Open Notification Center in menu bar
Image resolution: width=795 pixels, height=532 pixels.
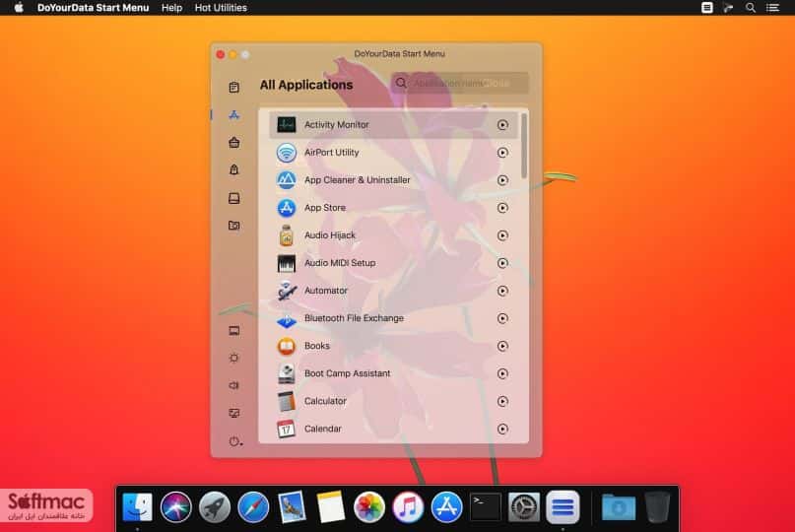pyautogui.click(x=772, y=8)
